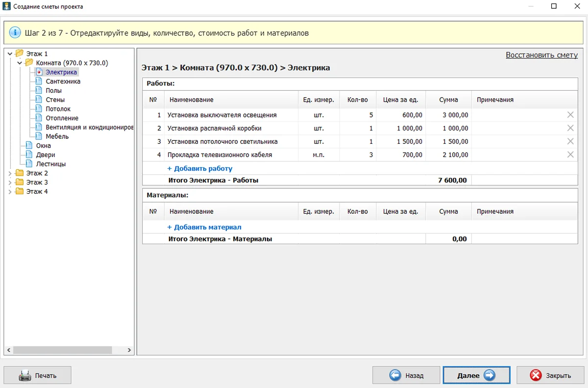The image size is (588, 388).
Task: Delete the ceiling light installation row
Action: point(570,141)
